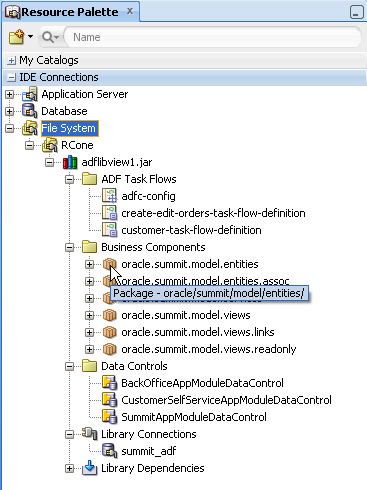Collapse the File System node
Viewport: 367px width, 490px height.
[10, 128]
